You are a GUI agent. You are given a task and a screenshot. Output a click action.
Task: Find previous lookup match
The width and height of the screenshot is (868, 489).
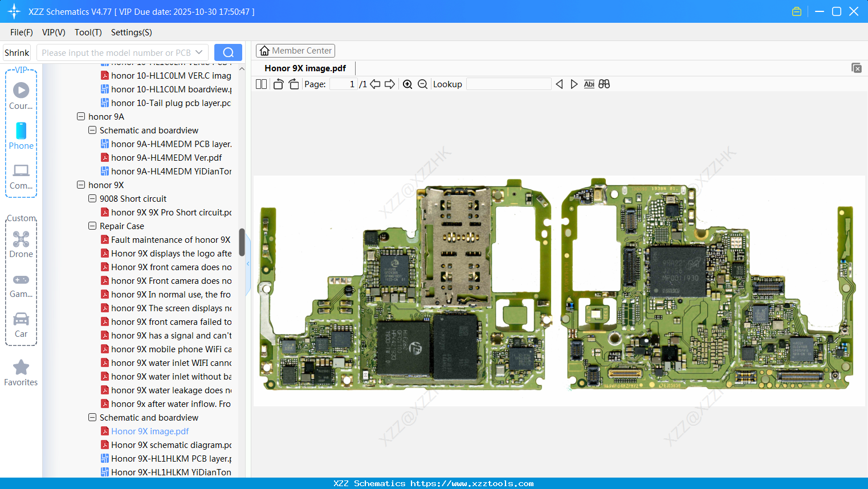(559, 84)
